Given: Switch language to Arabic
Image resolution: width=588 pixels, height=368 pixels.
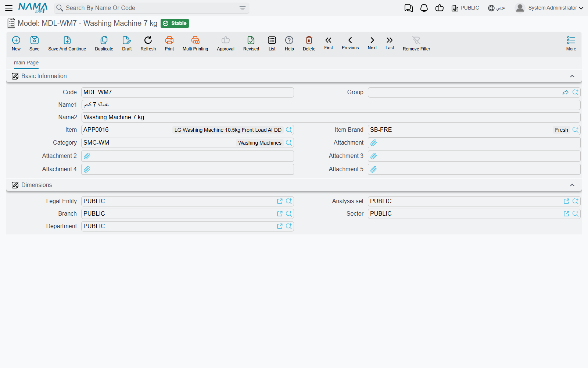Looking at the screenshot, I should (x=497, y=8).
